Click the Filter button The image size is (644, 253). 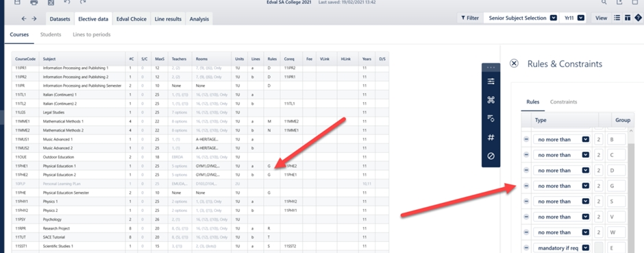[x=470, y=18]
